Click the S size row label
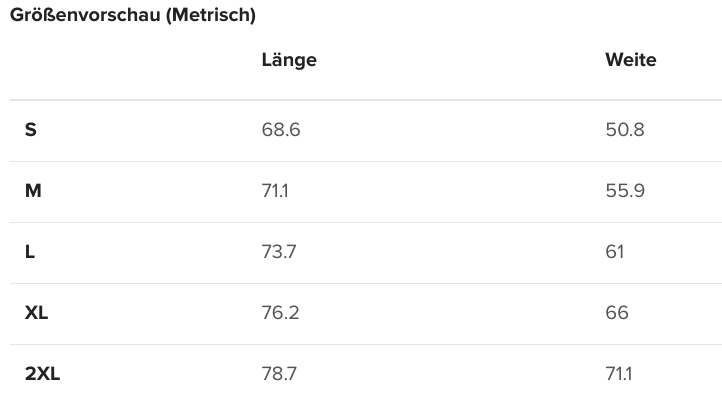 point(30,129)
